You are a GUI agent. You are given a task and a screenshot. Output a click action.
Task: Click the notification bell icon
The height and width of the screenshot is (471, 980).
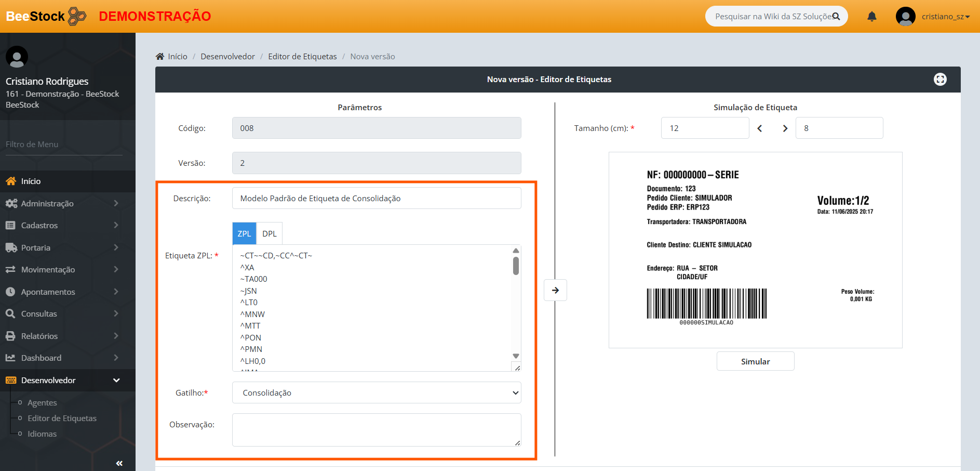(871, 17)
